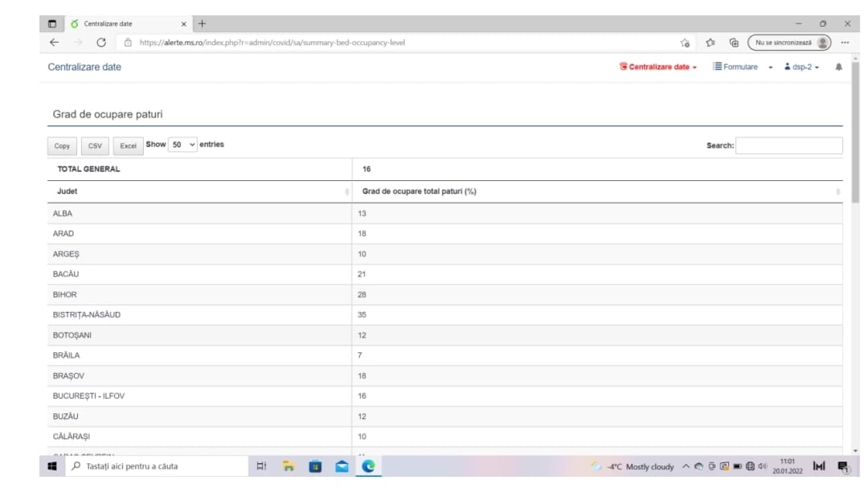Click the Excel export button

[x=128, y=146]
